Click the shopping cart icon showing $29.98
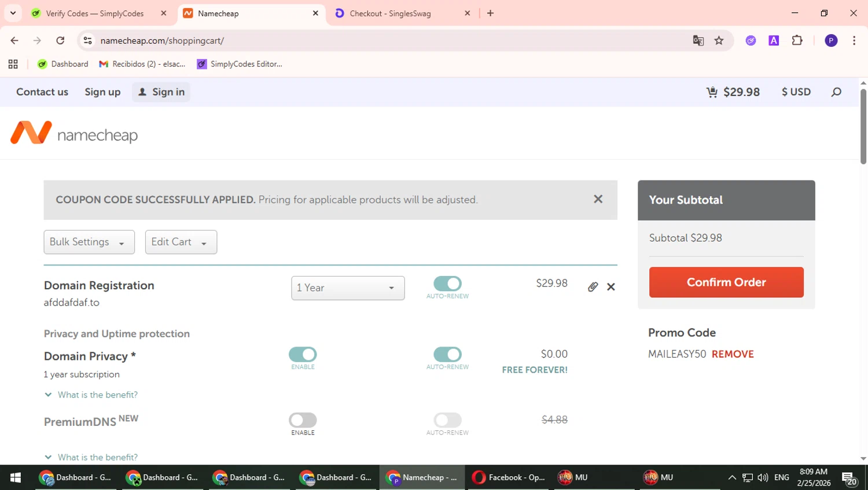This screenshot has height=490, width=868. pyautogui.click(x=733, y=92)
